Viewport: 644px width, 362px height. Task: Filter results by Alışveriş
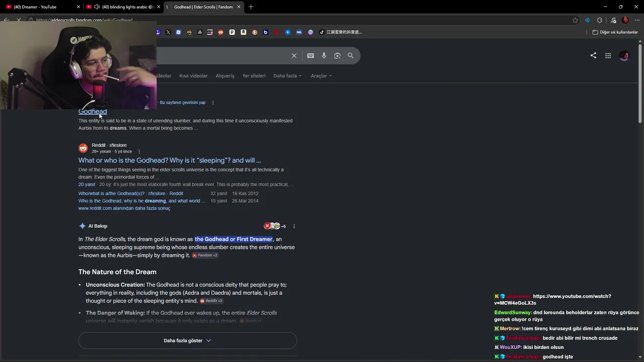[x=225, y=76]
